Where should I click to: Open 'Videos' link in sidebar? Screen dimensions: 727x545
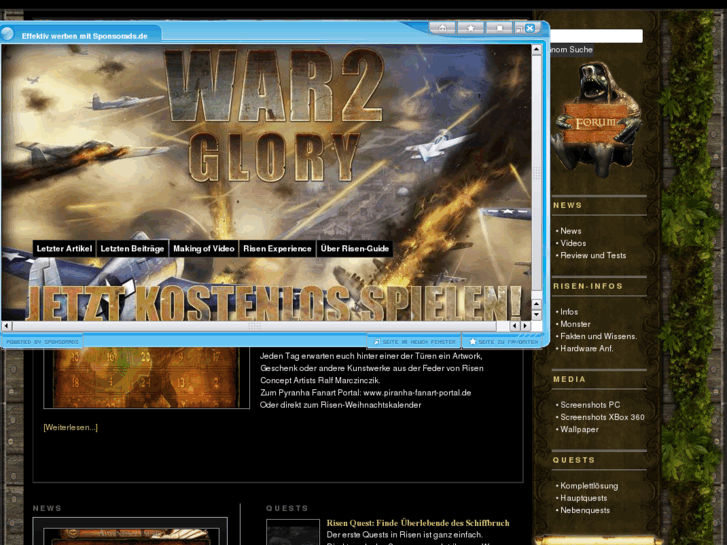573,243
